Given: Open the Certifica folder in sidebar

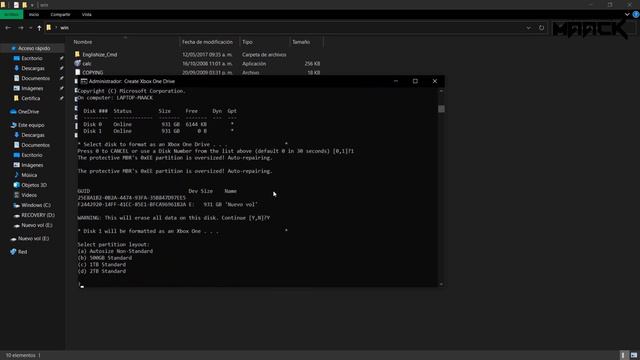Looking at the screenshot, I should (x=31, y=98).
